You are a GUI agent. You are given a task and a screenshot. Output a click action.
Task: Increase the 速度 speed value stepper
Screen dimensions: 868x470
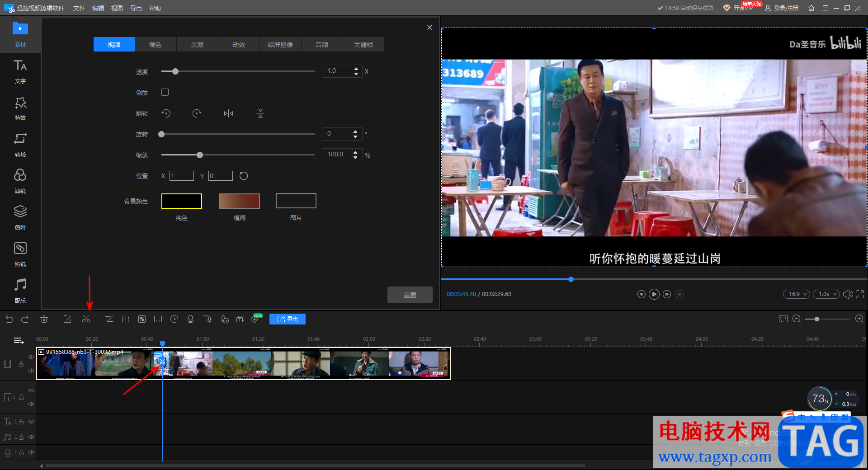pos(356,69)
